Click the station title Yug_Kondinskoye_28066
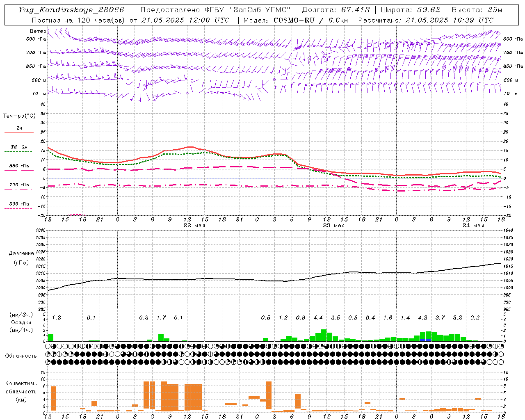The height and width of the screenshot is (420, 525). point(71,10)
